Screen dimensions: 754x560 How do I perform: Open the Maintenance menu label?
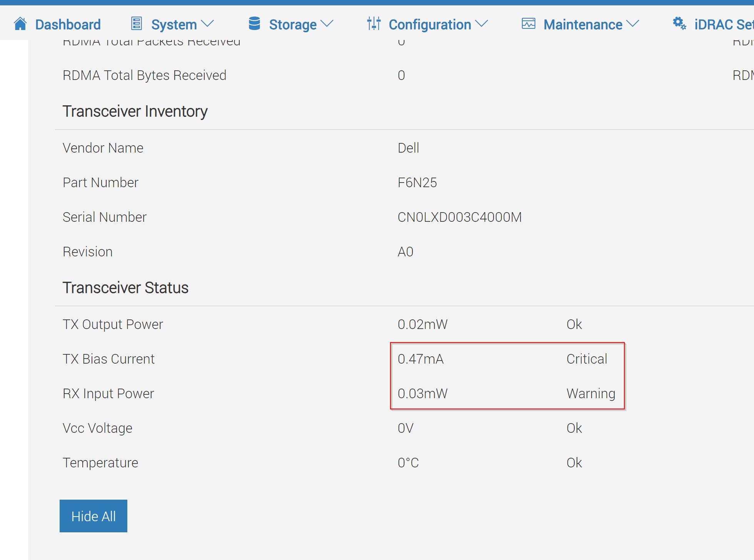click(582, 25)
